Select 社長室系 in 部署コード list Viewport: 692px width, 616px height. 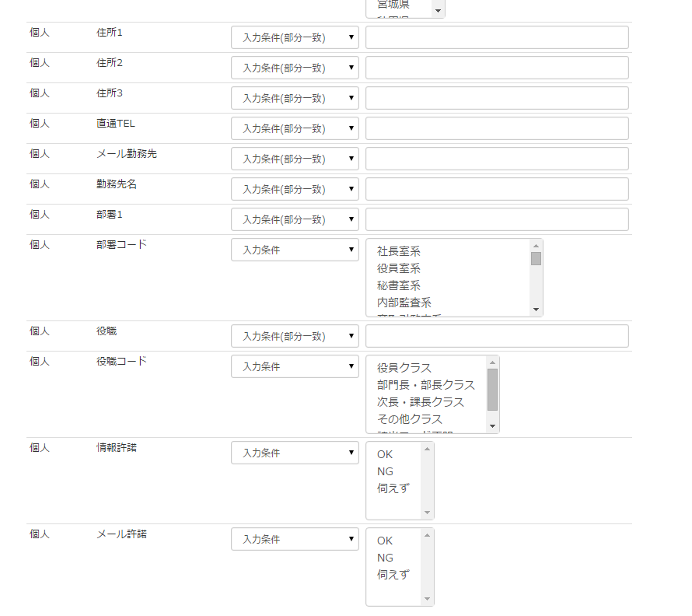click(398, 251)
